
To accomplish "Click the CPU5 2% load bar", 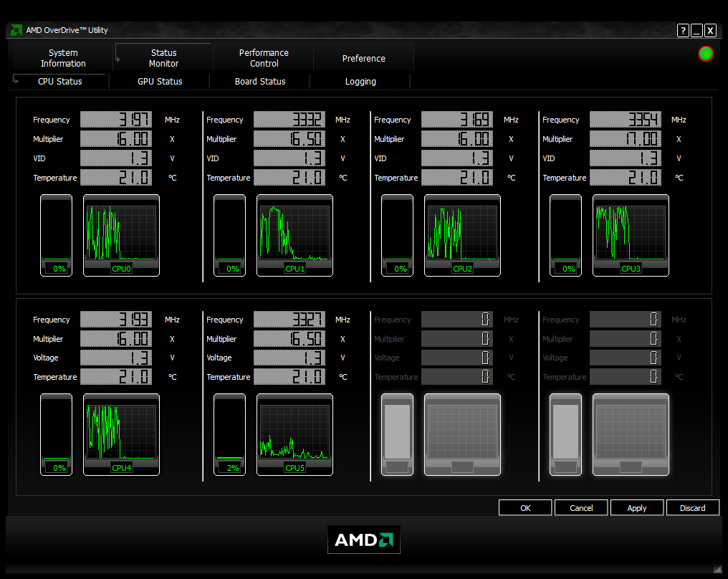I will pyautogui.click(x=229, y=434).
